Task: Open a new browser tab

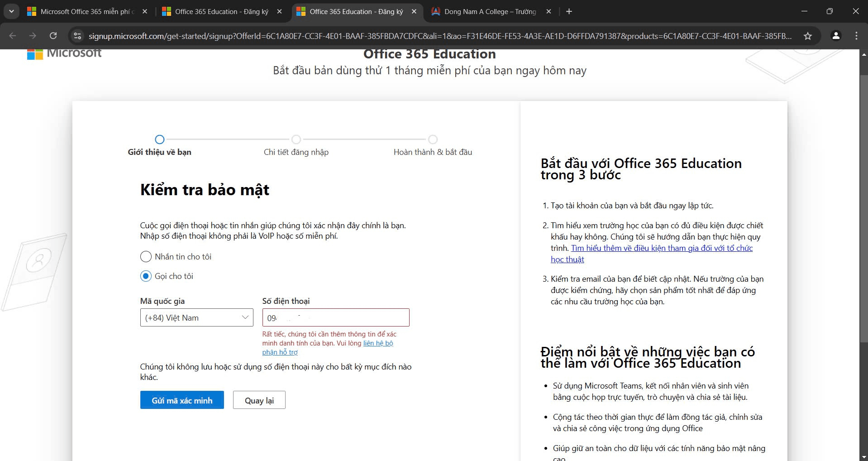Action: point(569,12)
